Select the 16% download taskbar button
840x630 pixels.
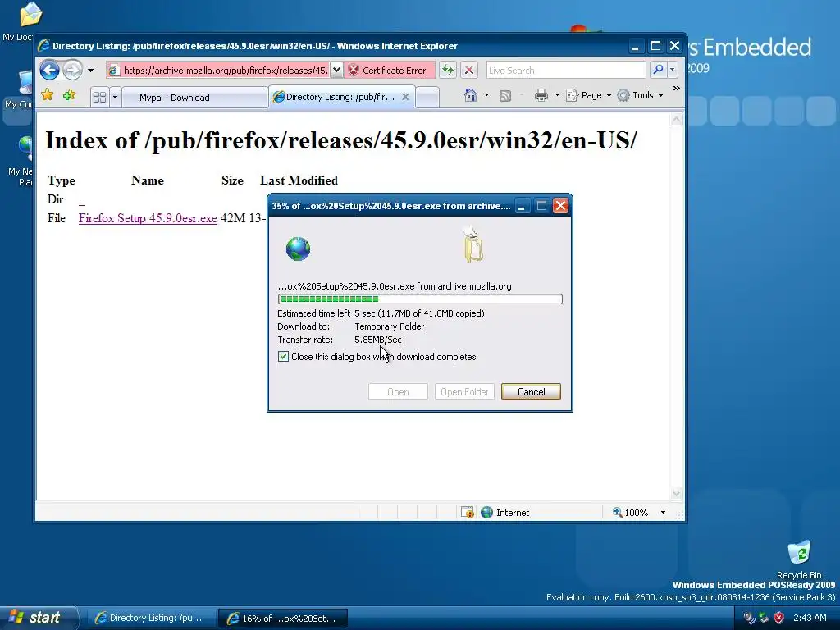point(283,619)
